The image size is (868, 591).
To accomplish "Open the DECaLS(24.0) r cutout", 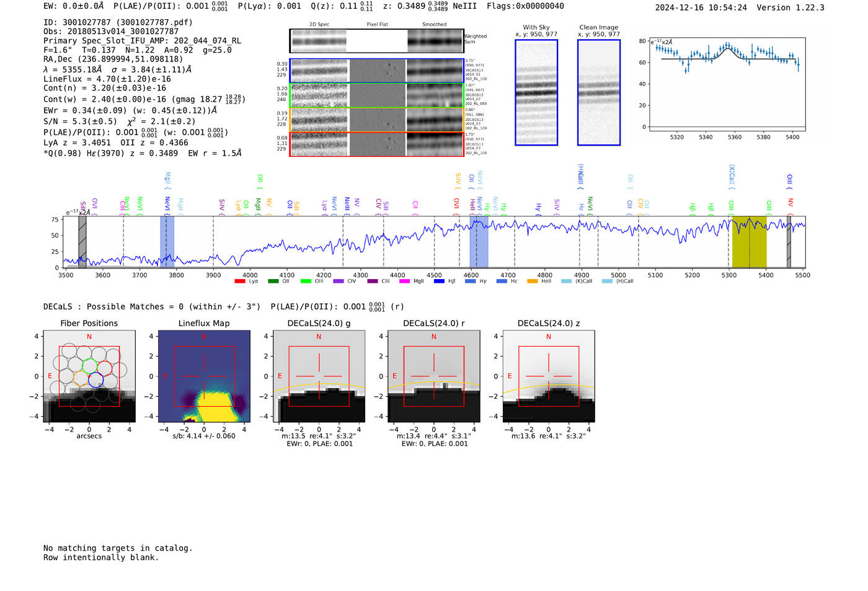I will (x=434, y=376).
